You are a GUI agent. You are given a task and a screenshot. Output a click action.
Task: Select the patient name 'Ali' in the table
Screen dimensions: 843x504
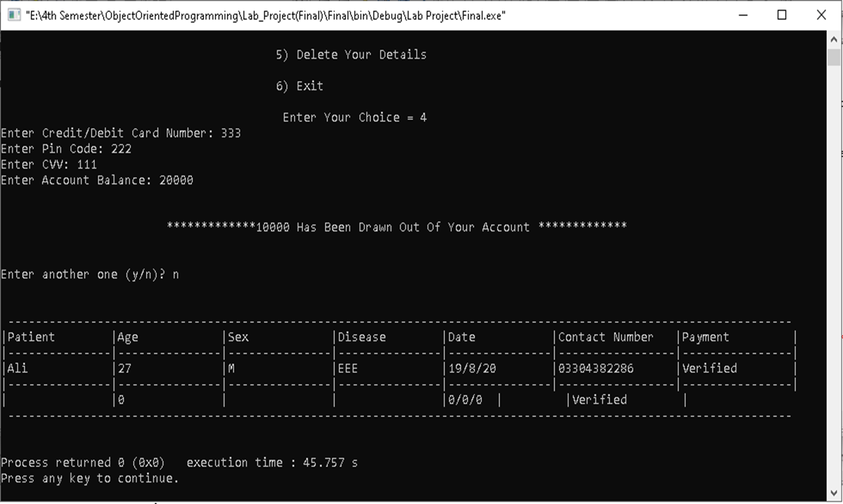[x=17, y=368]
